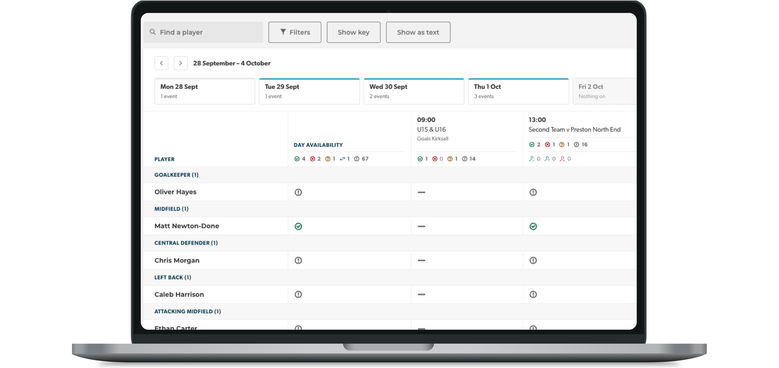
Task: Click the CENTRAL DEFENDER (1) group header
Action: [186, 243]
